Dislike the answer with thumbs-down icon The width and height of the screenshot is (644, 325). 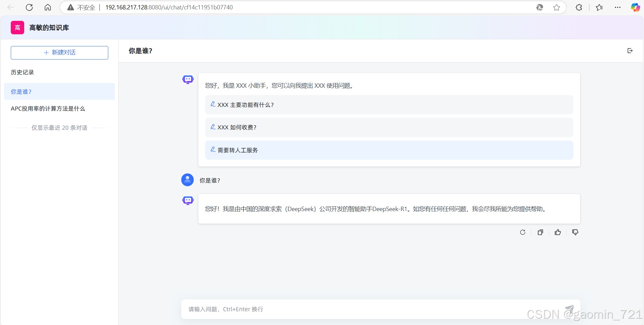[575, 232]
